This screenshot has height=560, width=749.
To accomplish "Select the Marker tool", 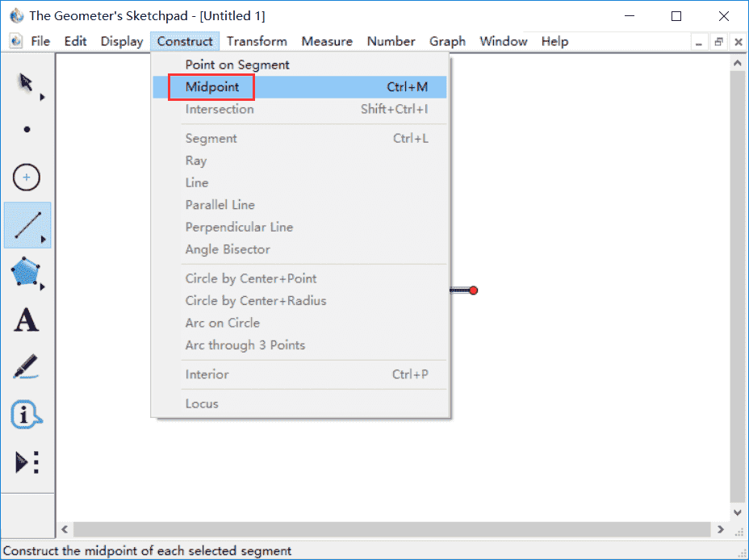I will 26,366.
